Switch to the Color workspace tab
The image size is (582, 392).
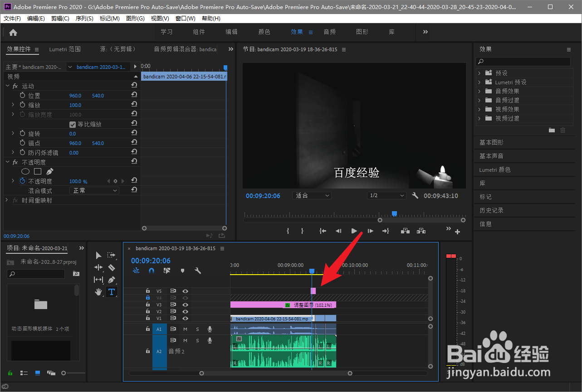[x=264, y=32]
